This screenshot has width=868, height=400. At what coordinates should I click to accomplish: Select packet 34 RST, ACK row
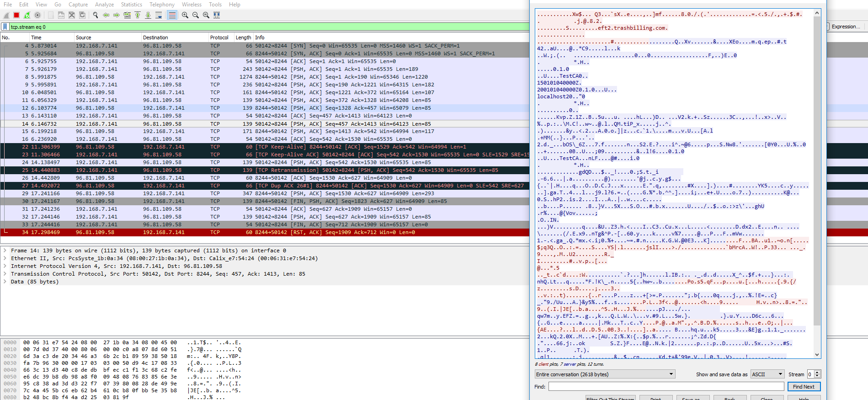point(265,232)
